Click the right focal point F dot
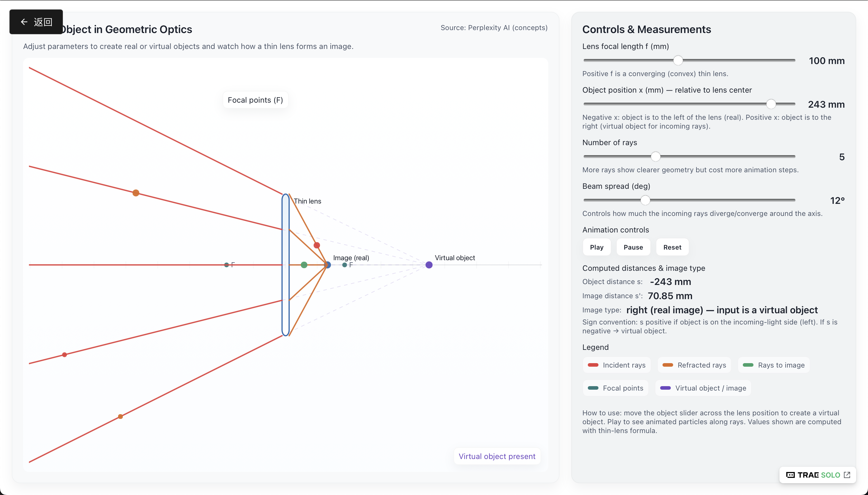 coord(345,265)
